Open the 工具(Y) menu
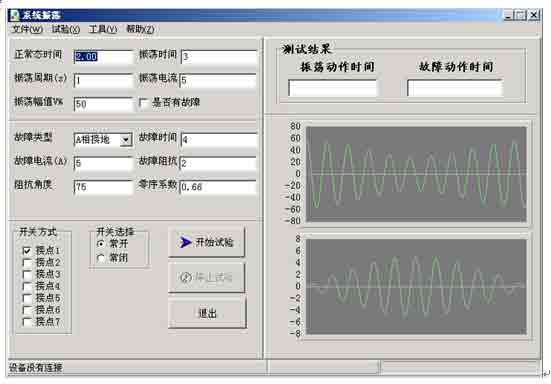The height and width of the screenshot is (384, 551). [x=103, y=29]
